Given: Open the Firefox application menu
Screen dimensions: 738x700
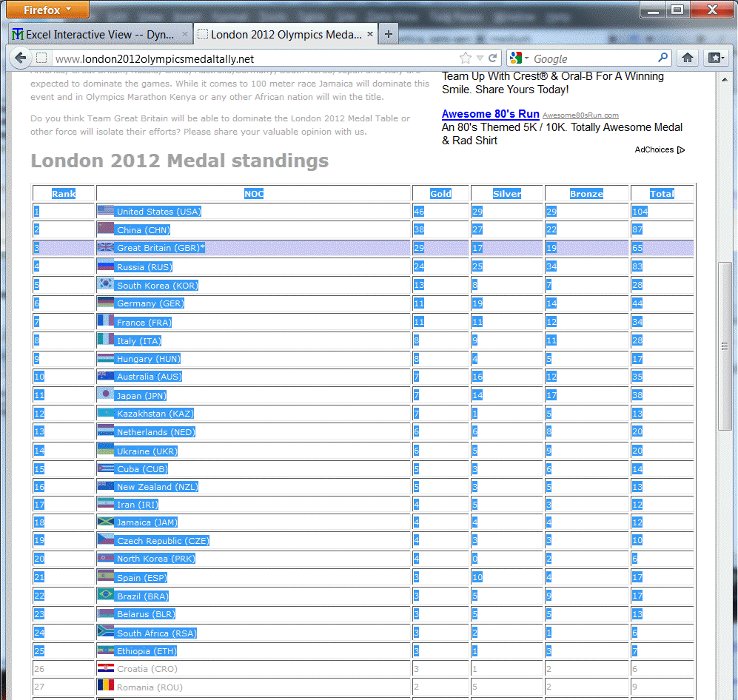Looking at the screenshot, I should click(x=46, y=10).
